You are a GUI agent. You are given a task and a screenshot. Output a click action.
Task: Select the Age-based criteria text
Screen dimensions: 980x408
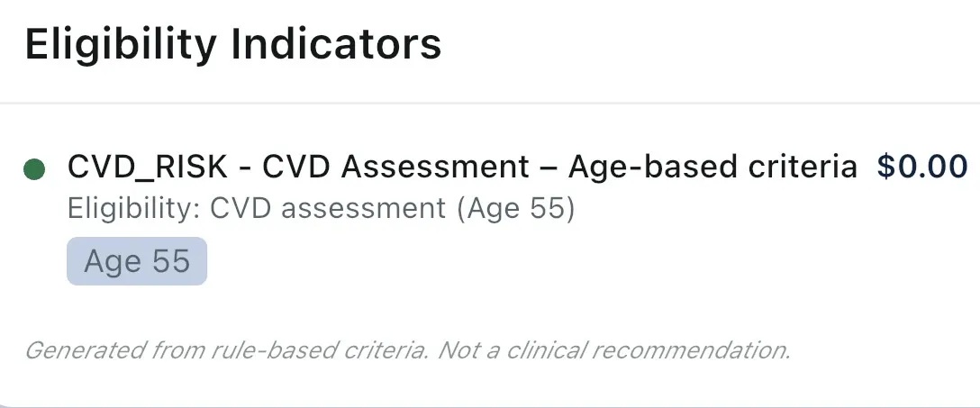pyautogui.click(x=712, y=167)
